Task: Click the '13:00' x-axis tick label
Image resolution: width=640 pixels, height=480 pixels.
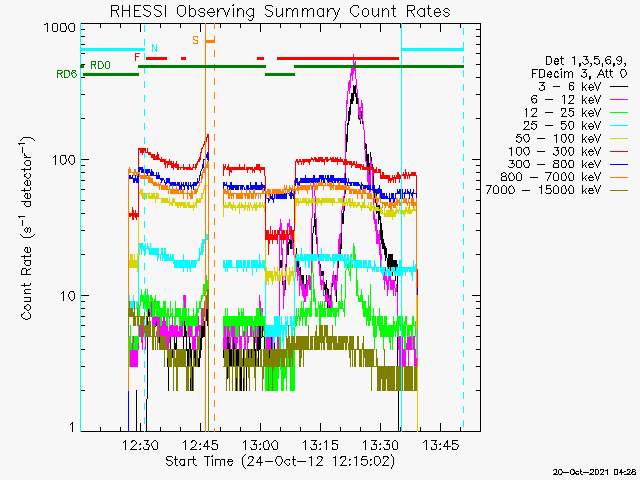Action: tap(260, 445)
